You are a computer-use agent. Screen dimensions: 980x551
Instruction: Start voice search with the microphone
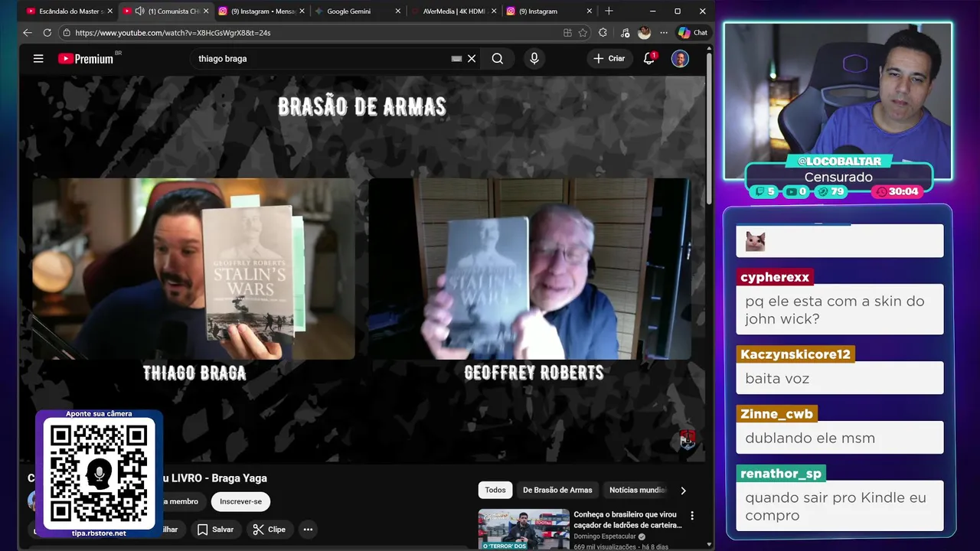[534, 58]
